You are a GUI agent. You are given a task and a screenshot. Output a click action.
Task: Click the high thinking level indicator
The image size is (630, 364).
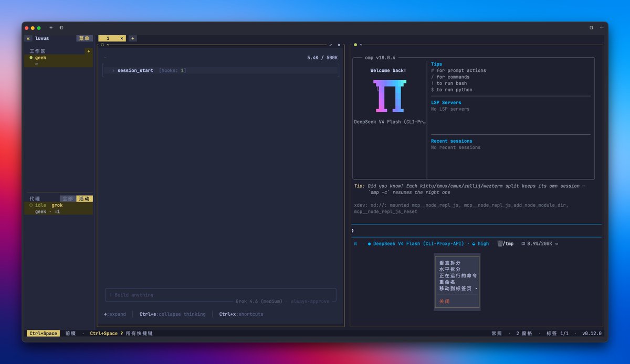480,244
